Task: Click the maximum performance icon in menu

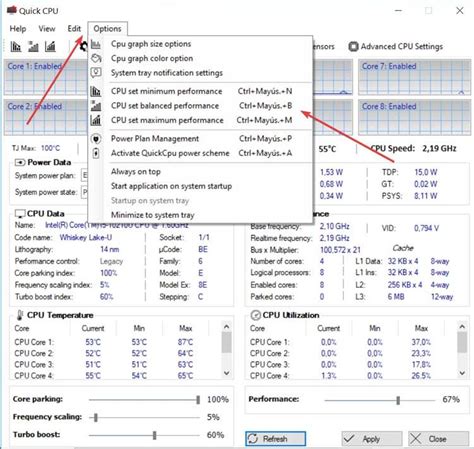Action: [x=96, y=120]
